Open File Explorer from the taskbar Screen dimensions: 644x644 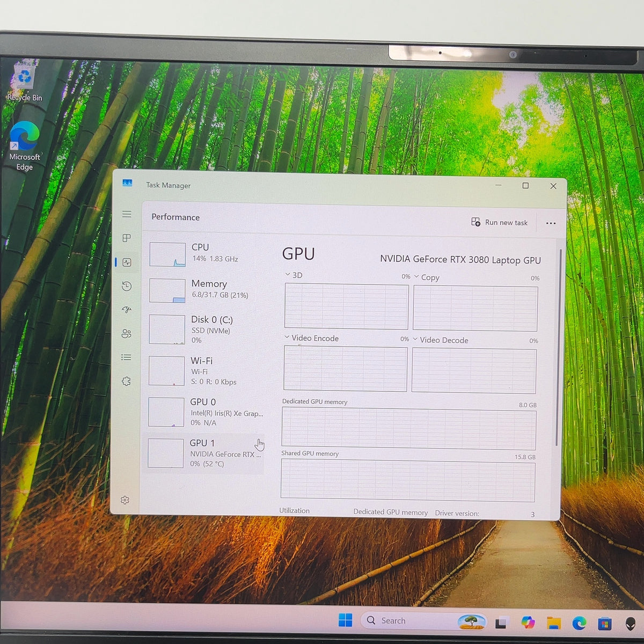[554, 623]
